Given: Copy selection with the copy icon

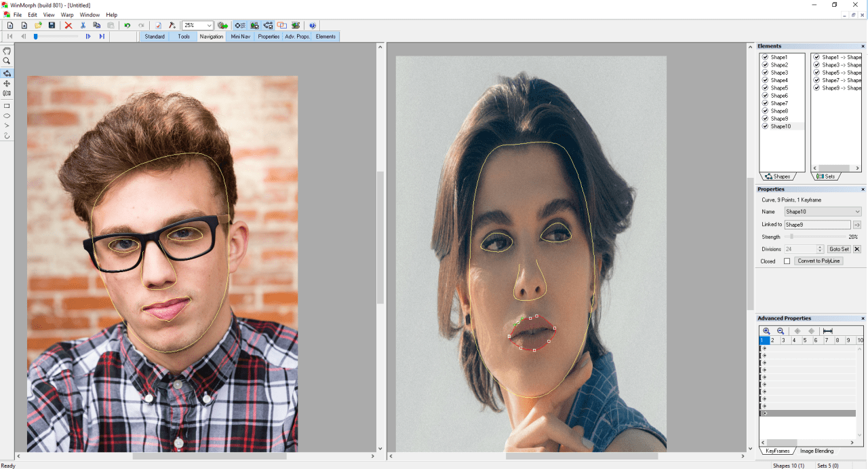Looking at the screenshot, I should click(x=96, y=25).
